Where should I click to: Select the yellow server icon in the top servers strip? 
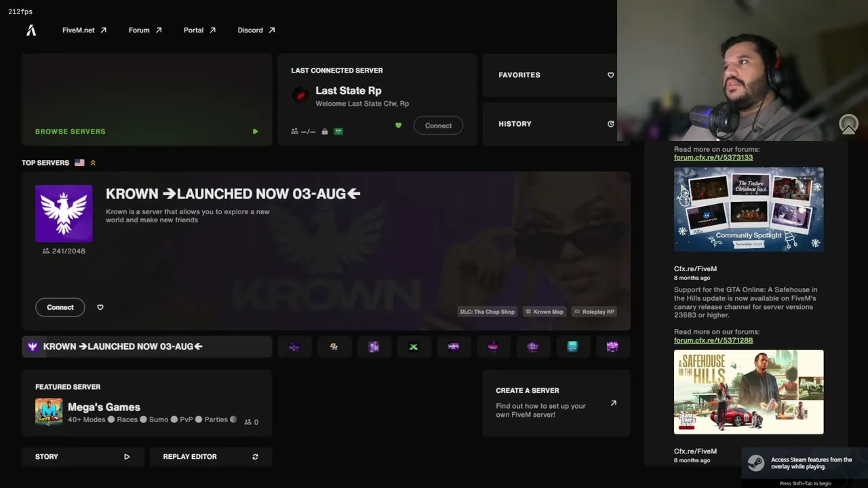[x=334, y=346]
